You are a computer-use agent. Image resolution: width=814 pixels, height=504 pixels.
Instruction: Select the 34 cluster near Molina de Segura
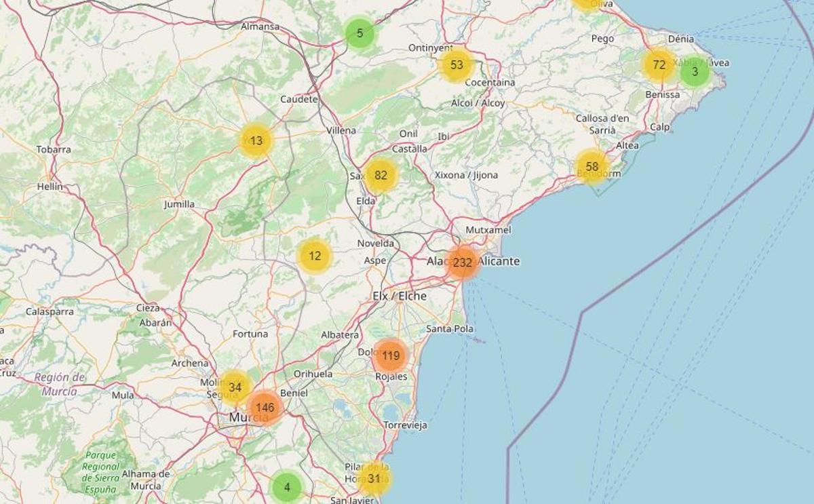(235, 387)
